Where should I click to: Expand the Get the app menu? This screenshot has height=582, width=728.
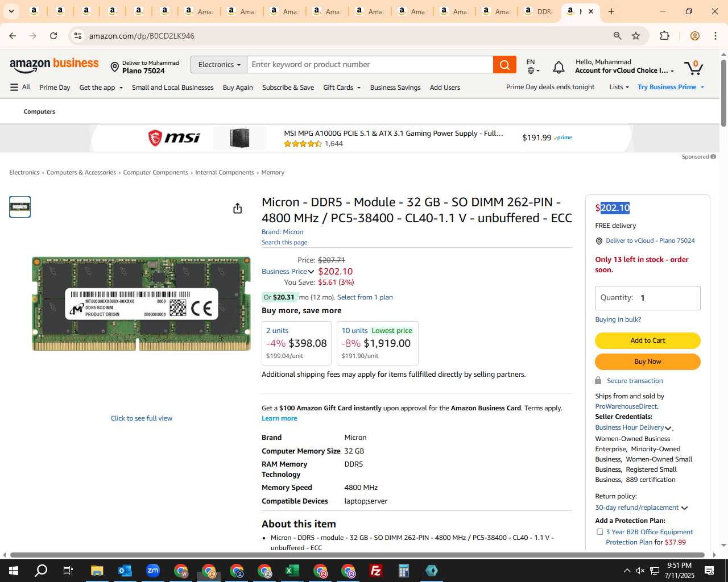click(101, 88)
